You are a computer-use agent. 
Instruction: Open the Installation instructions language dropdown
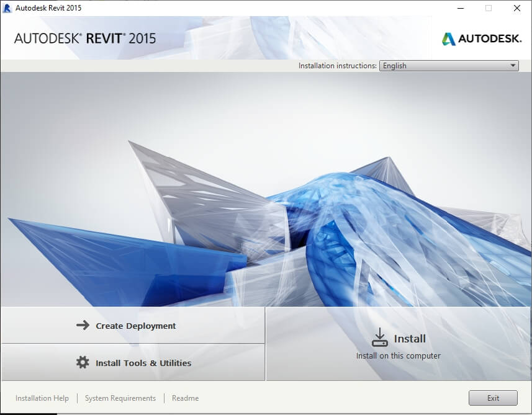(x=448, y=66)
